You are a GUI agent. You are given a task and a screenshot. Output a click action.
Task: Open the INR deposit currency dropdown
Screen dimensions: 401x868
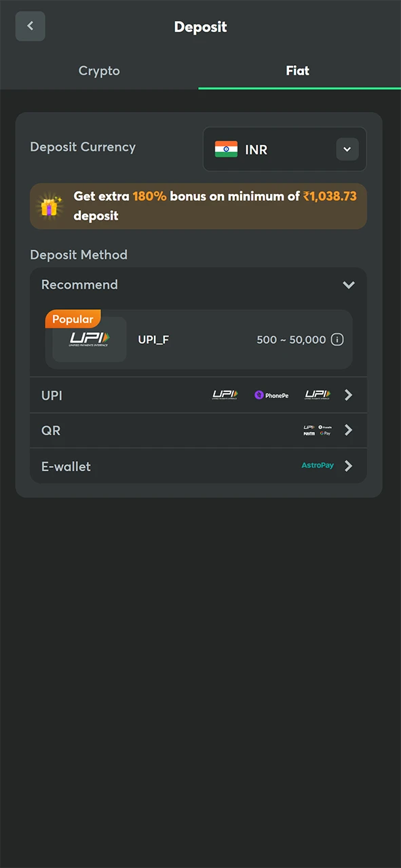point(347,149)
